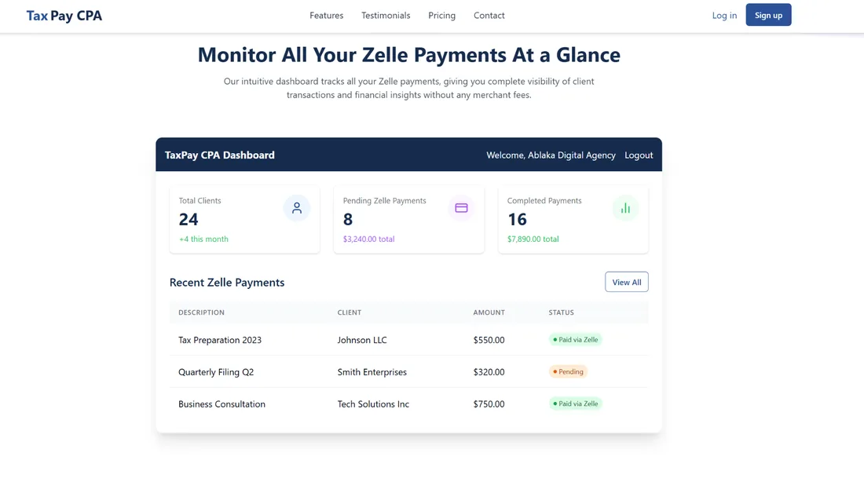Click the Completed Payments bar chart icon
Screen dimensions: 864x504
point(625,208)
